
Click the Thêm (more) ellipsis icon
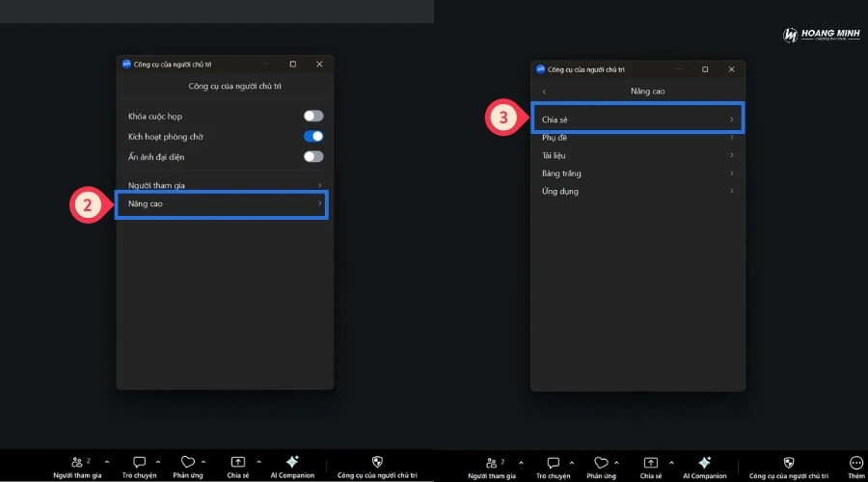[x=855, y=463]
